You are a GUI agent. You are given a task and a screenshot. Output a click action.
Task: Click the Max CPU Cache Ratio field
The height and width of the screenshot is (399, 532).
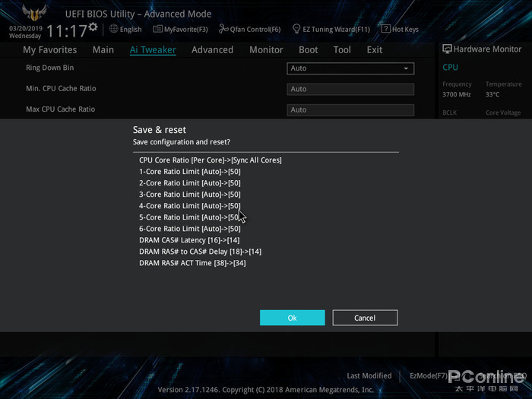coord(350,109)
